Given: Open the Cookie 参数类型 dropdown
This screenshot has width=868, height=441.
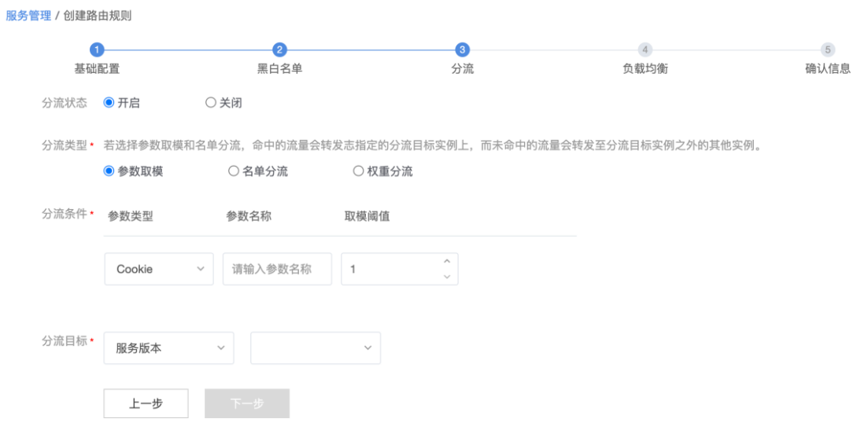Looking at the screenshot, I should tap(158, 269).
